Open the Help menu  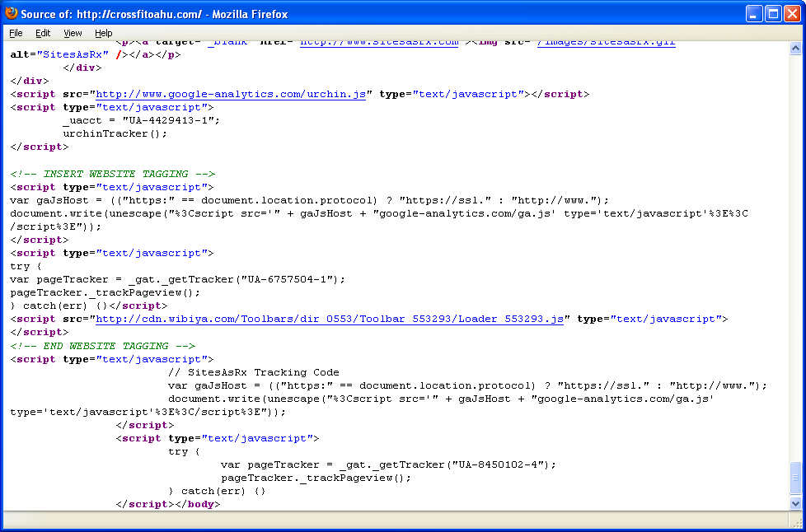coord(103,33)
